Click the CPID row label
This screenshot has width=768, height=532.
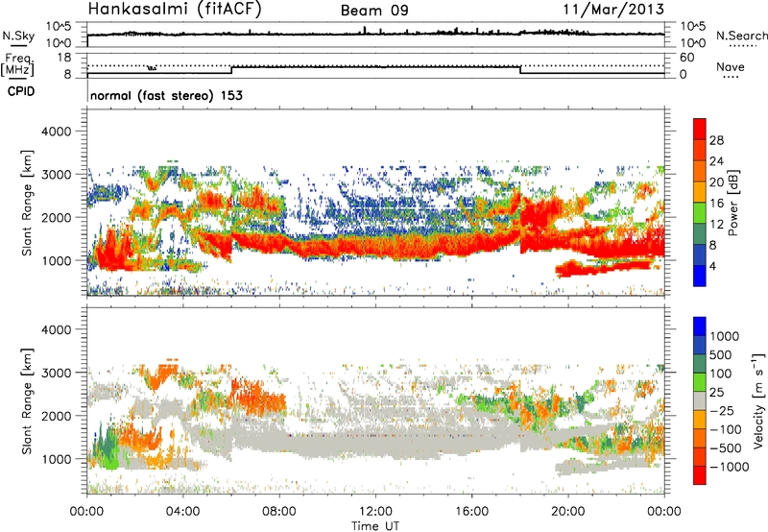tap(21, 91)
